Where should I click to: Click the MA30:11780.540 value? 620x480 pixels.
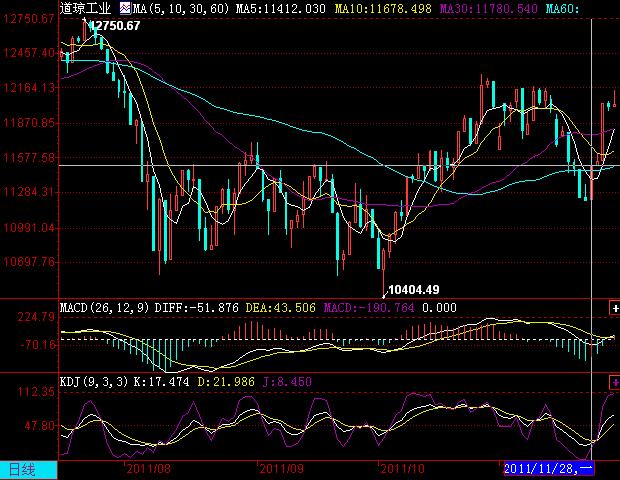pyautogui.click(x=489, y=9)
